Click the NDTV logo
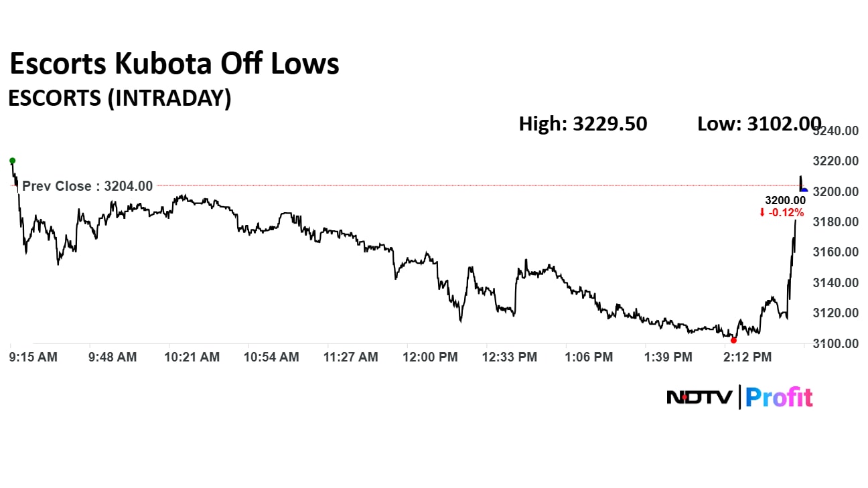Image resolution: width=868 pixels, height=488 pixels. click(x=701, y=397)
